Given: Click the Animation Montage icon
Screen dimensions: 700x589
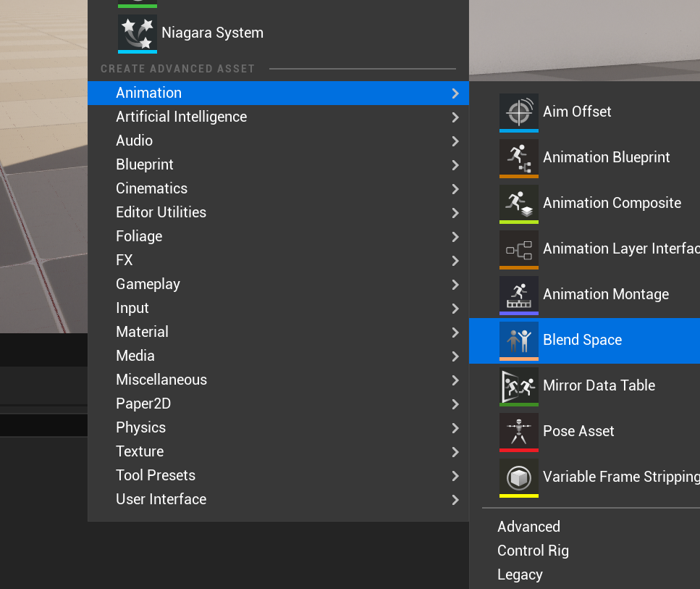Looking at the screenshot, I should tap(519, 295).
